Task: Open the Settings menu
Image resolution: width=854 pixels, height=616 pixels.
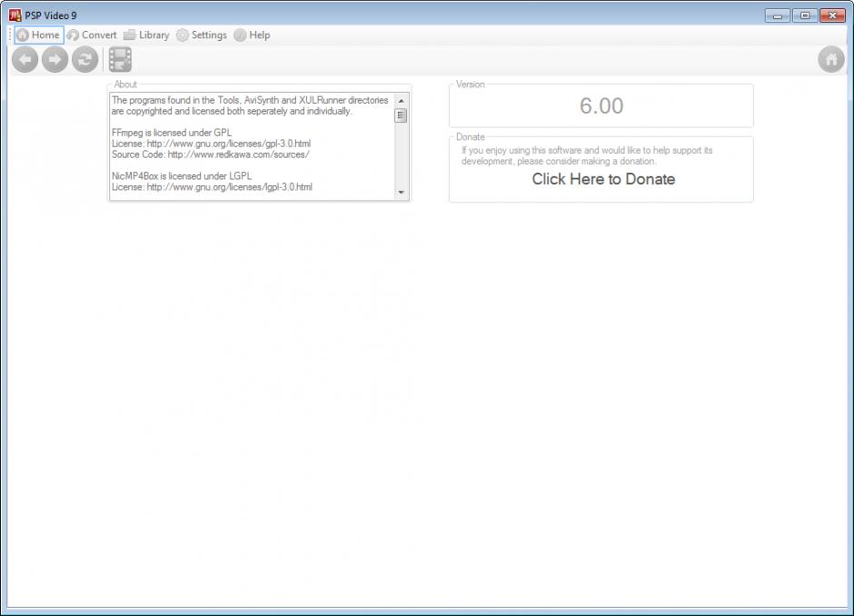Action: (x=202, y=35)
